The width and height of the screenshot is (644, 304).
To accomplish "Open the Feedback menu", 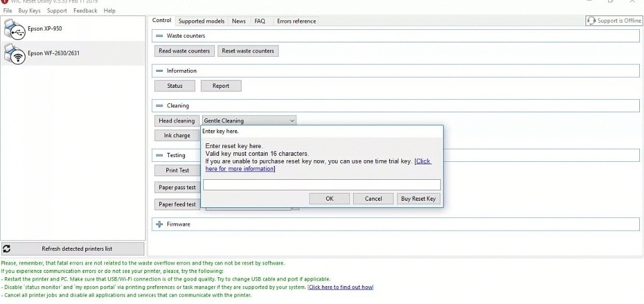I will (85, 11).
